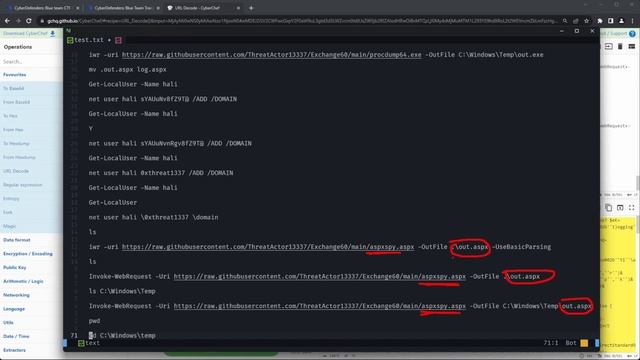Open aspxspy.aspx URL on the iwr -uri line
The width and height of the screenshot is (640, 360).
268,247
